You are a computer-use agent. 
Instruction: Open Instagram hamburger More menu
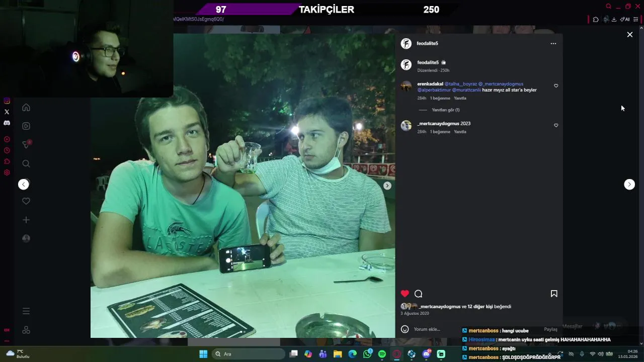26,311
